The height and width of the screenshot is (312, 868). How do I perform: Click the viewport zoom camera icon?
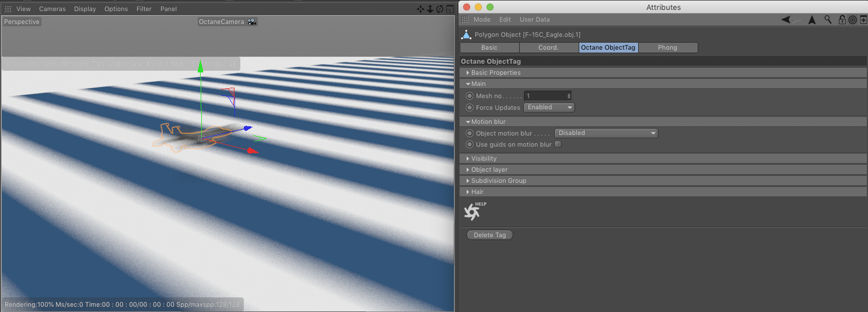coord(430,9)
